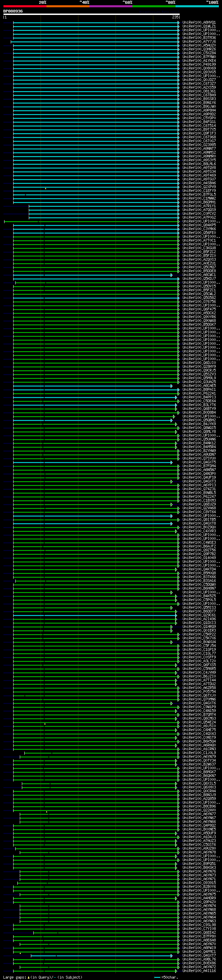Select hit UniRef100_Q1WLZ1
The width and height of the screenshot is (222, 980).
point(199,26)
